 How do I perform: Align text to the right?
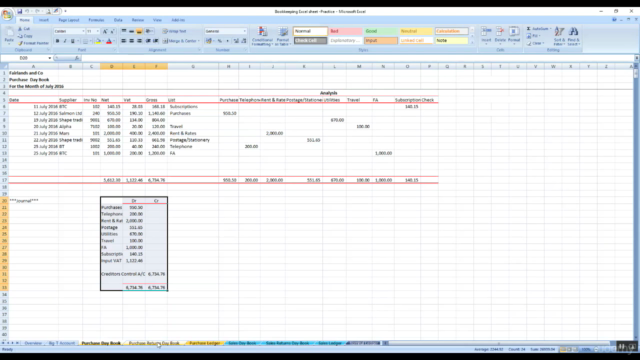[139, 41]
